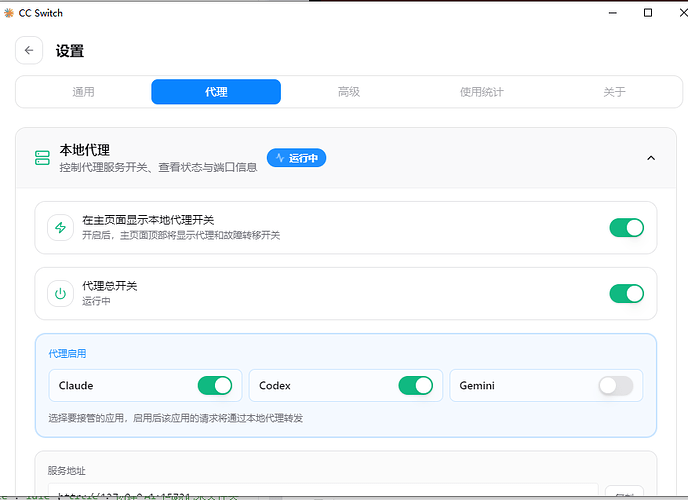688x500 pixels.
Task: Click the 代理启用 label
Action: point(67,354)
